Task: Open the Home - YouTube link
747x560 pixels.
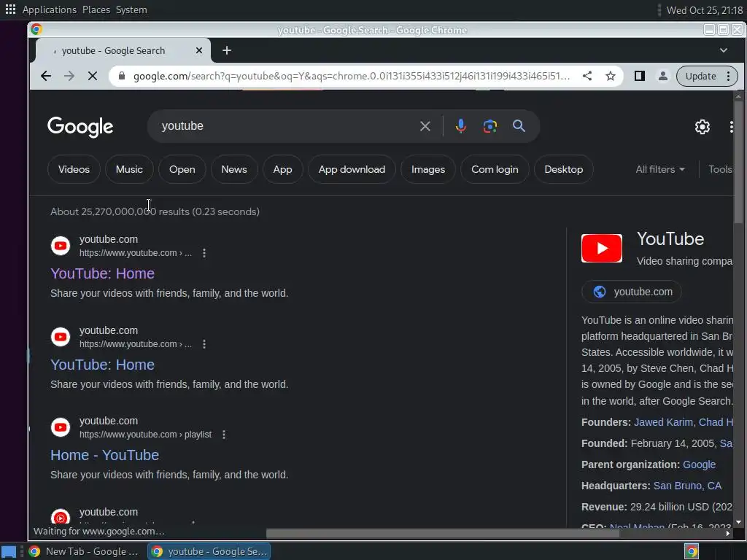Action: coord(105,455)
